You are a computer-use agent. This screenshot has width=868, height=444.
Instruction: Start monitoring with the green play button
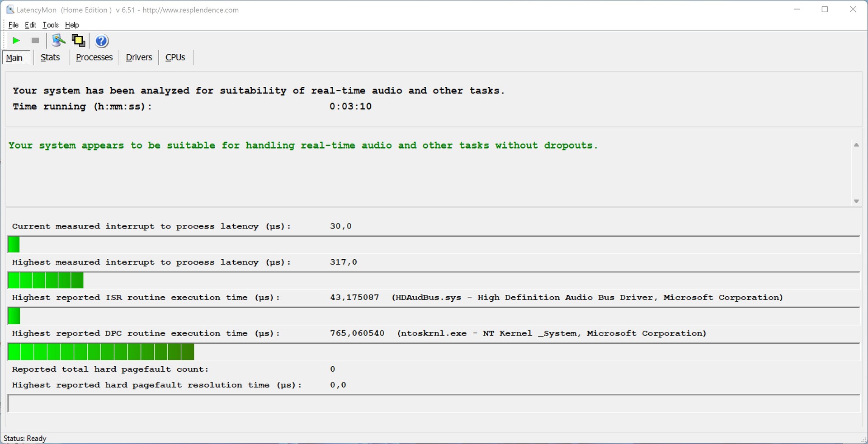click(x=16, y=41)
